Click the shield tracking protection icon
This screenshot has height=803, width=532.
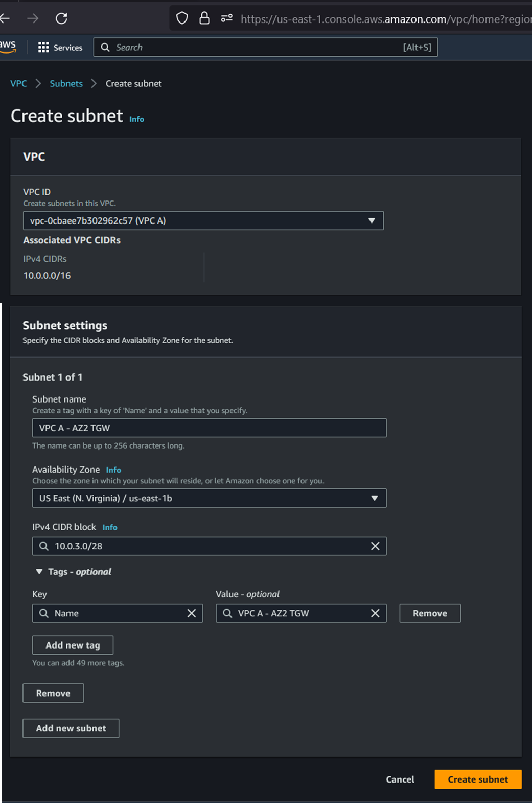coord(182,19)
